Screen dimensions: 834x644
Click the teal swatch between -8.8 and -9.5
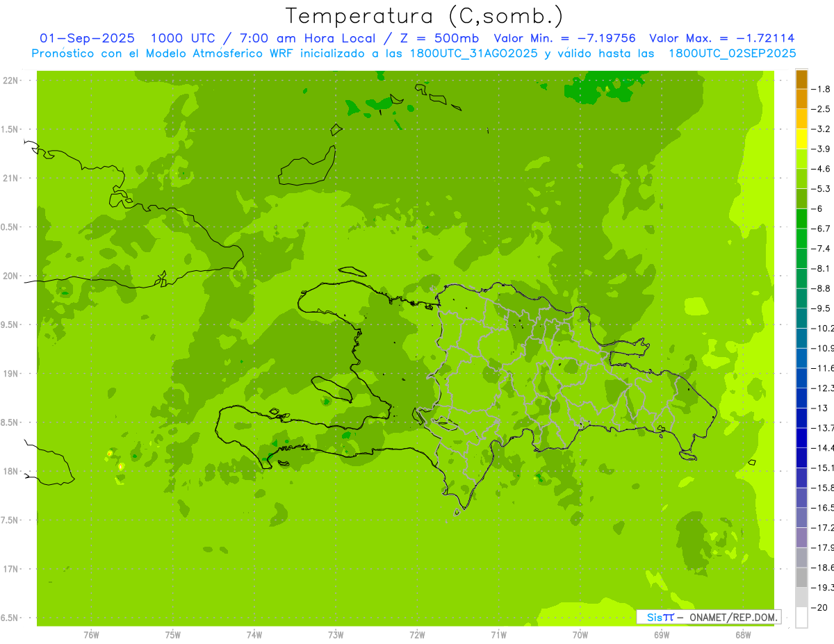pos(801,299)
